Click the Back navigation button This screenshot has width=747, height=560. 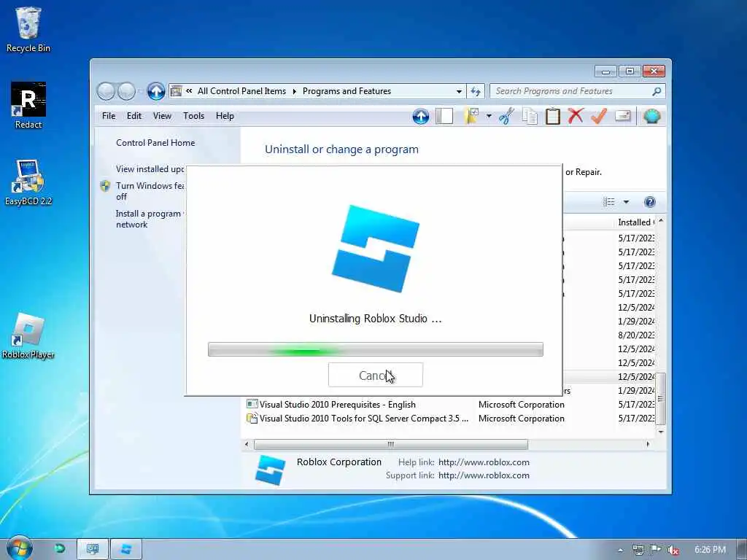(x=106, y=91)
